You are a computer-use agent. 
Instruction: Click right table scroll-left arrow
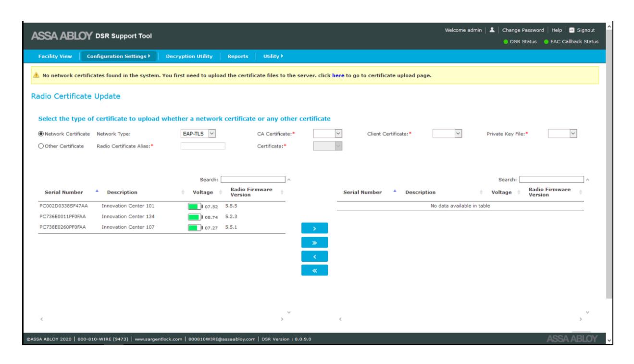(x=340, y=319)
